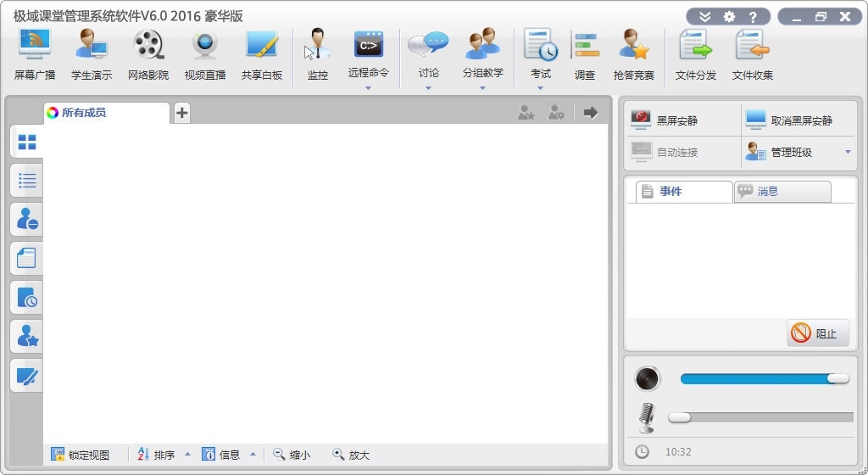
Task: Start Video Live (视频直播)
Action: point(205,55)
